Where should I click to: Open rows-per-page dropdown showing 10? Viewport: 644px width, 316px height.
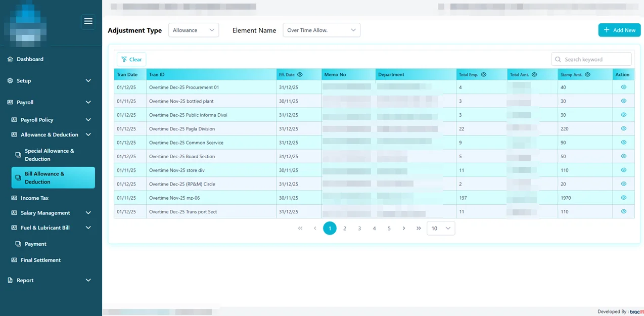[x=441, y=229]
